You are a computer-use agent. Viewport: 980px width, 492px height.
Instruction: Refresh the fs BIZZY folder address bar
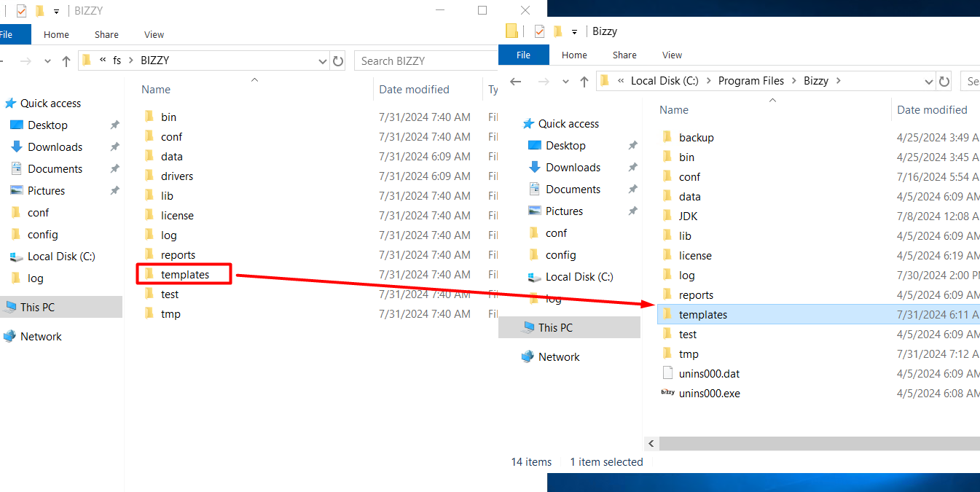[338, 61]
